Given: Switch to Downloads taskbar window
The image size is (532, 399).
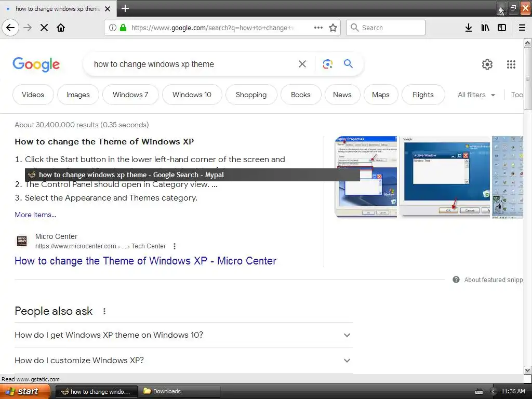Looking at the screenshot, I should point(179,392).
